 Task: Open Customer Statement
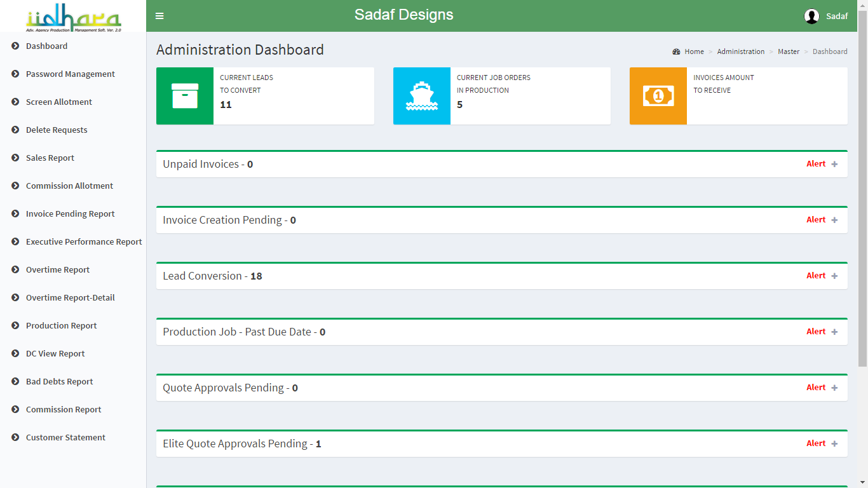coord(65,437)
